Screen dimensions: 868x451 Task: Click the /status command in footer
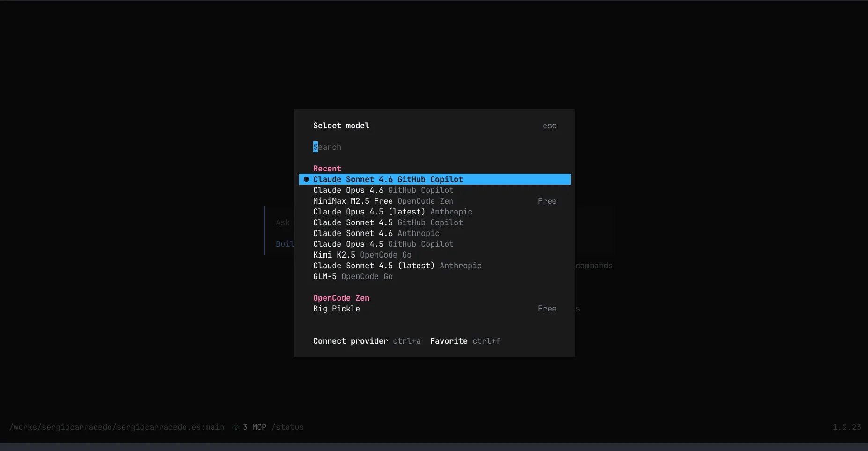287,427
